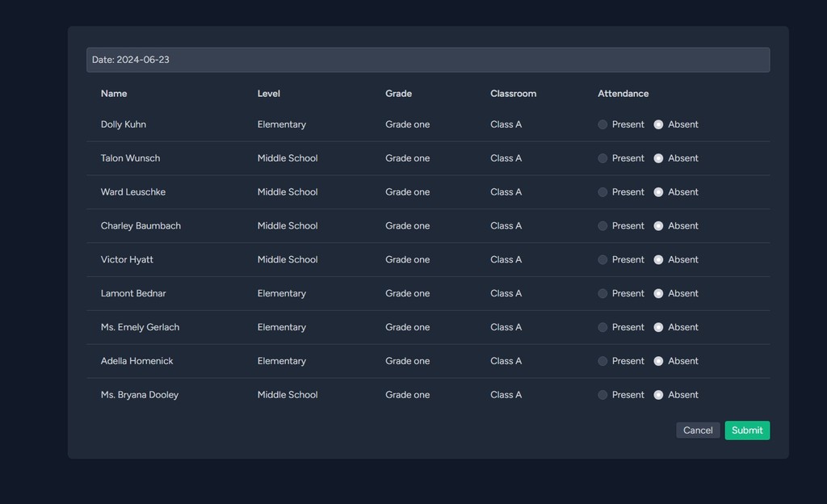Mark Ms. Emely Gerlach as Present
The width and height of the screenshot is (827, 504).
pos(602,327)
